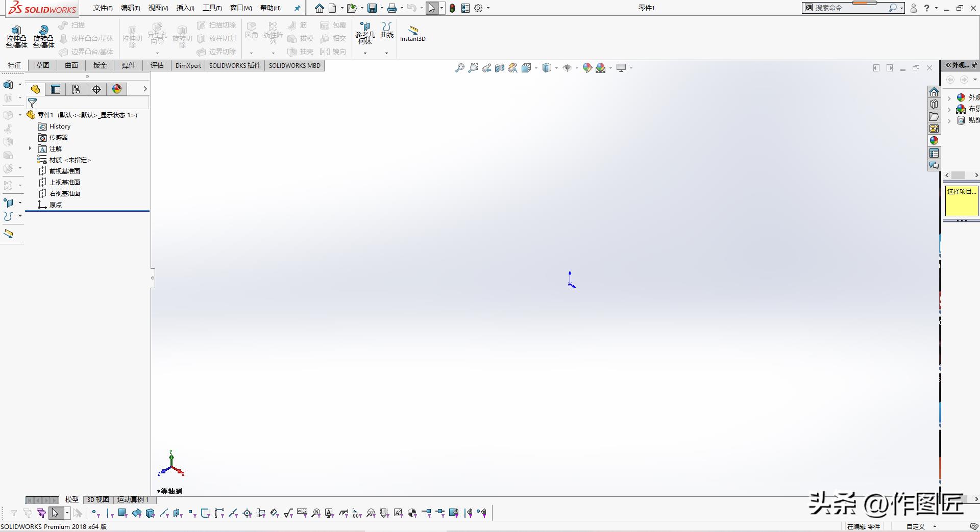Open the DisplayManager color-ball tab
The width and height of the screenshot is (980, 532).
(x=117, y=89)
